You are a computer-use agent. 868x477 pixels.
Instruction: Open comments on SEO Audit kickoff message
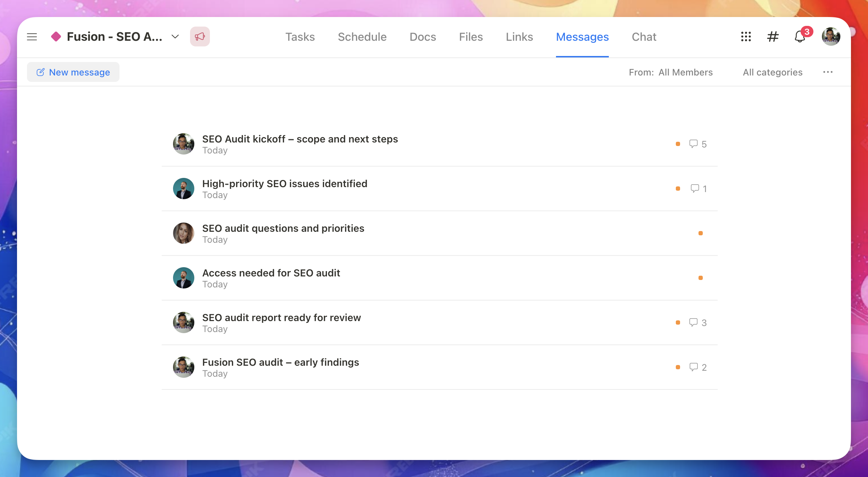pyautogui.click(x=697, y=144)
